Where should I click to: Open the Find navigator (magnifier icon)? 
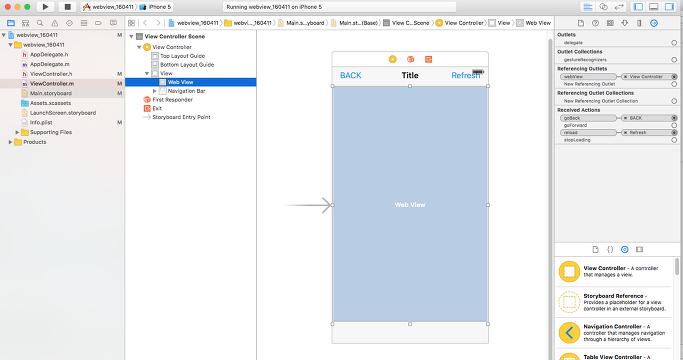(x=40, y=23)
